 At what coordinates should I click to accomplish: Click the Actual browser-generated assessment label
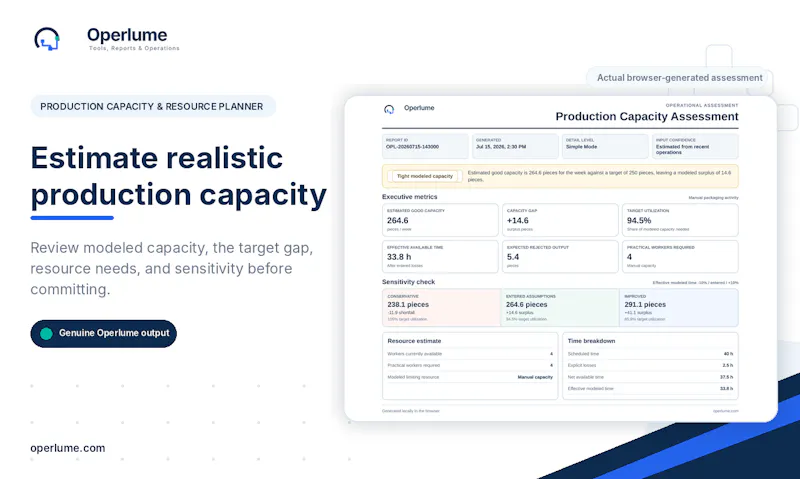pyautogui.click(x=680, y=78)
